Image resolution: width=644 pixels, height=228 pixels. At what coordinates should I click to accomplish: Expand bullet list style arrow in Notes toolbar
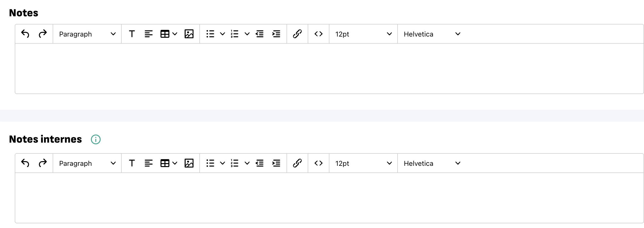pyautogui.click(x=222, y=34)
